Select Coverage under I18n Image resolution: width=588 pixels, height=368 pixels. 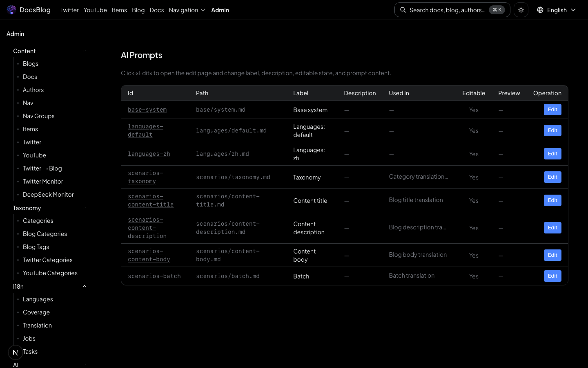click(x=36, y=312)
